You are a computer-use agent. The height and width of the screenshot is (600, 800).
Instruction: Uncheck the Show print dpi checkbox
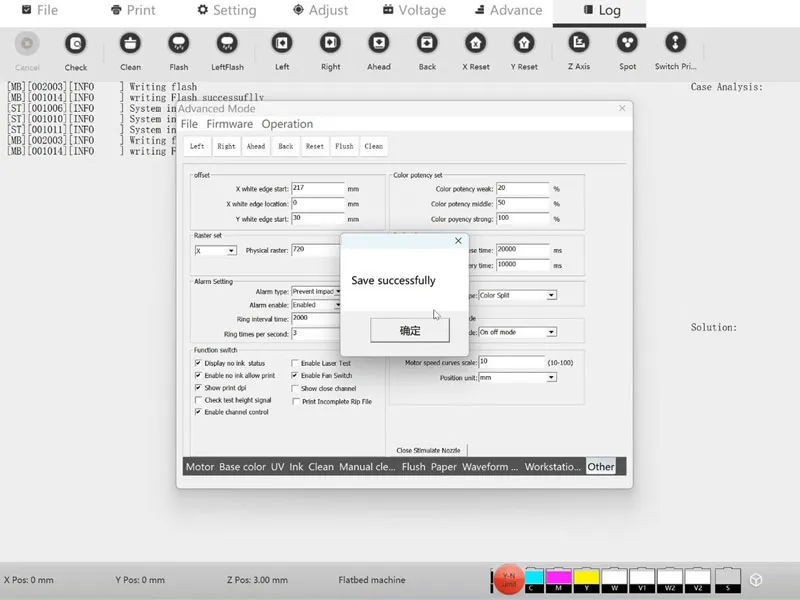pos(198,388)
